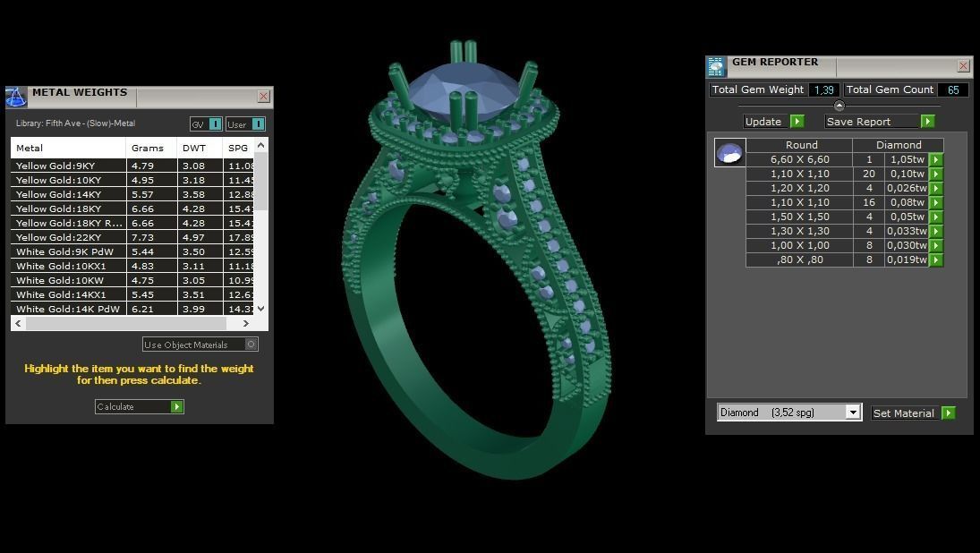The height and width of the screenshot is (553, 980).
Task: Click the 1,50 X 1,50 size cell
Action: click(x=799, y=217)
